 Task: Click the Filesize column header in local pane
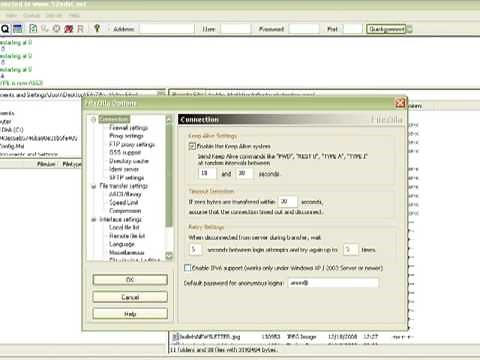click(x=46, y=164)
